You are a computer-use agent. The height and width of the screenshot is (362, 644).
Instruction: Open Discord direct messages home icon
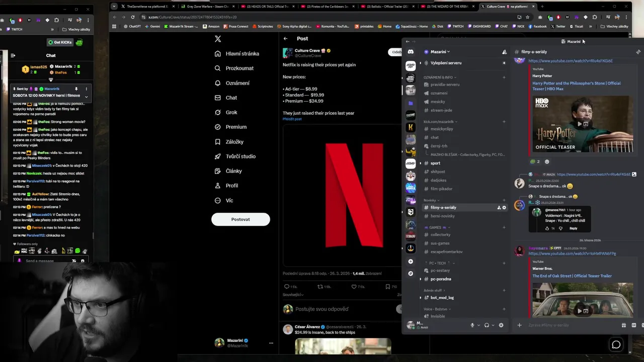click(411, 52)
